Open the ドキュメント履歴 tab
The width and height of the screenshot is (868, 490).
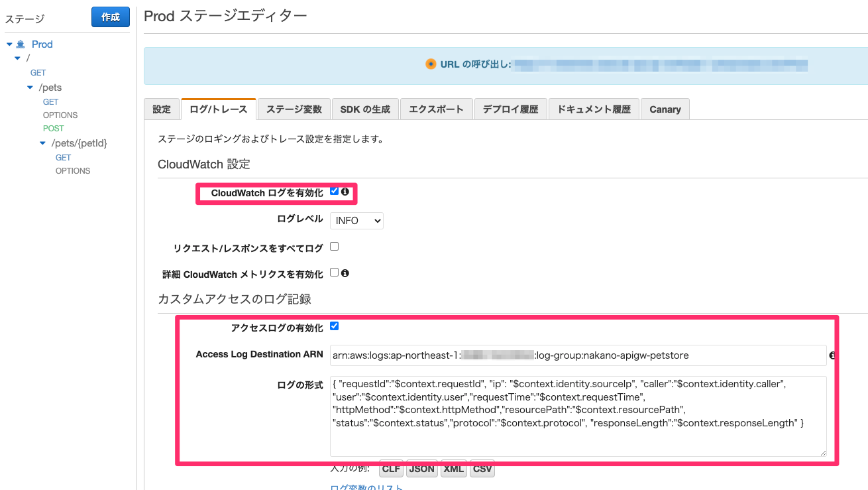coord(594,109)
